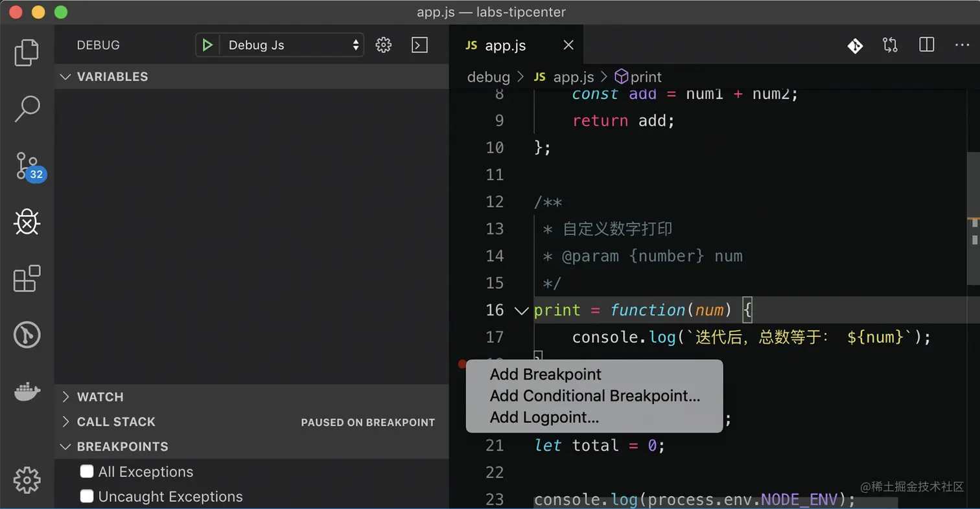Open the Manage gear at activity bar bottom

[x=27, y=480]
